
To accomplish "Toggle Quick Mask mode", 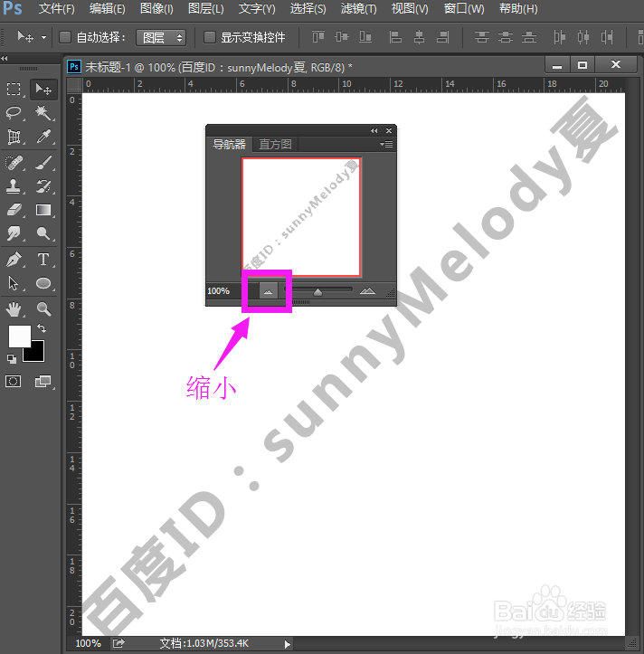I will 14,381.
